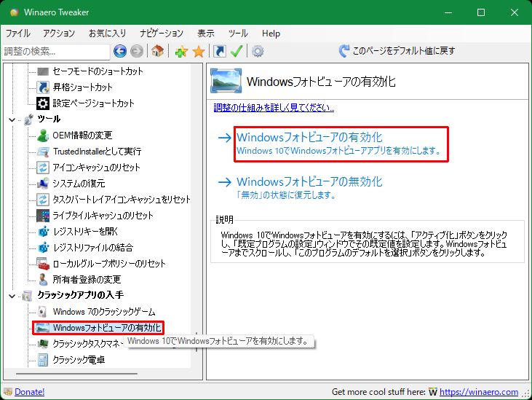Open the 表示 menu
This screenshot has height=400, width=532.
pyautogui.click(x=206, y=34)
